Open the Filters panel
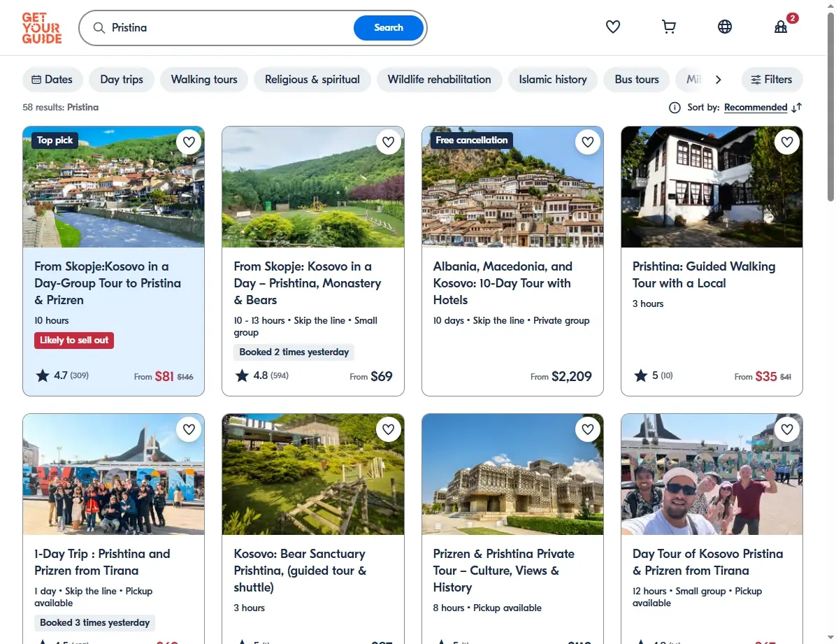 click(x=772, y=80)
